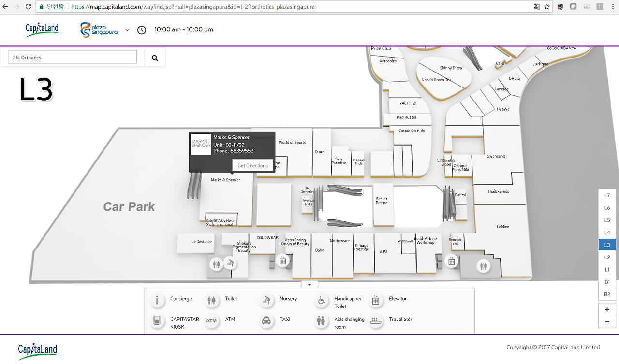Select the Le Destinée store
Viewport: 619px width, 364px height.
201,241
